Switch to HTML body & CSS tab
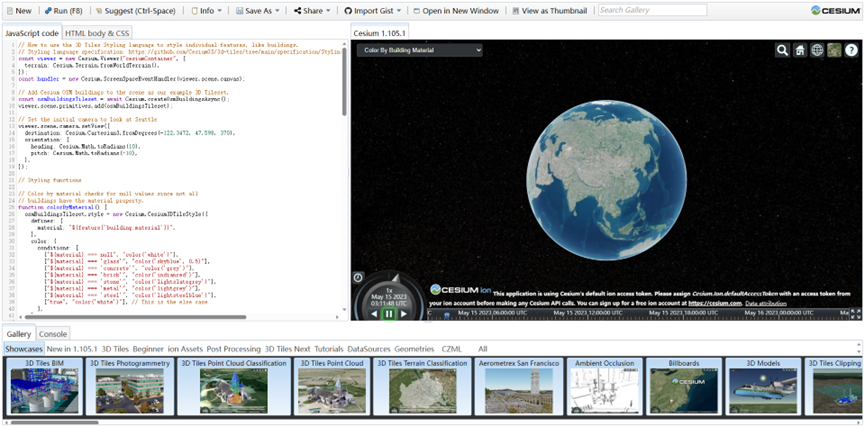 coord(97,33)
